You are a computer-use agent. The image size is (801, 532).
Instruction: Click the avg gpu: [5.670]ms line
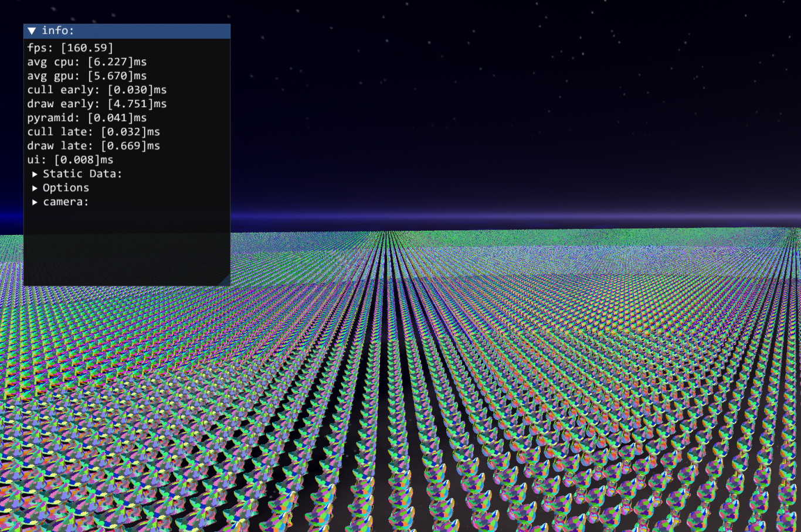point(87,76)
